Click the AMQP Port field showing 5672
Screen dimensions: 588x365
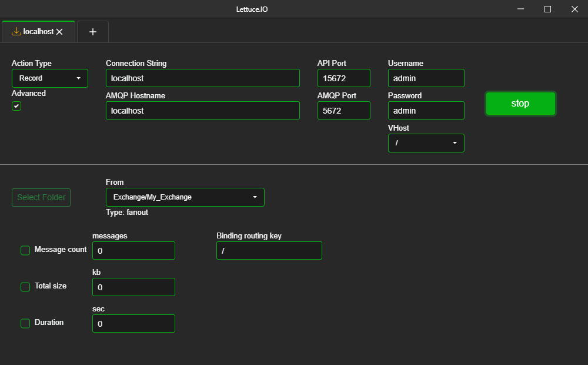tap(344, 111)
